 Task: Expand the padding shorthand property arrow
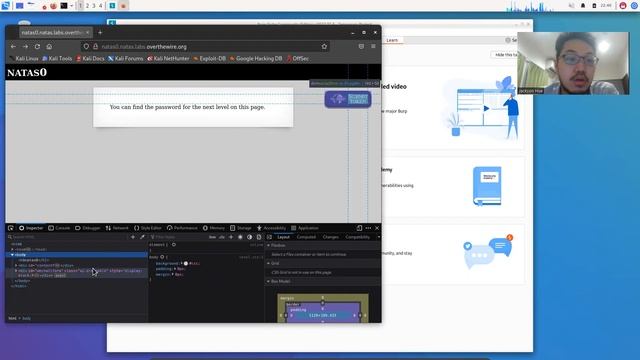point(175,269)
